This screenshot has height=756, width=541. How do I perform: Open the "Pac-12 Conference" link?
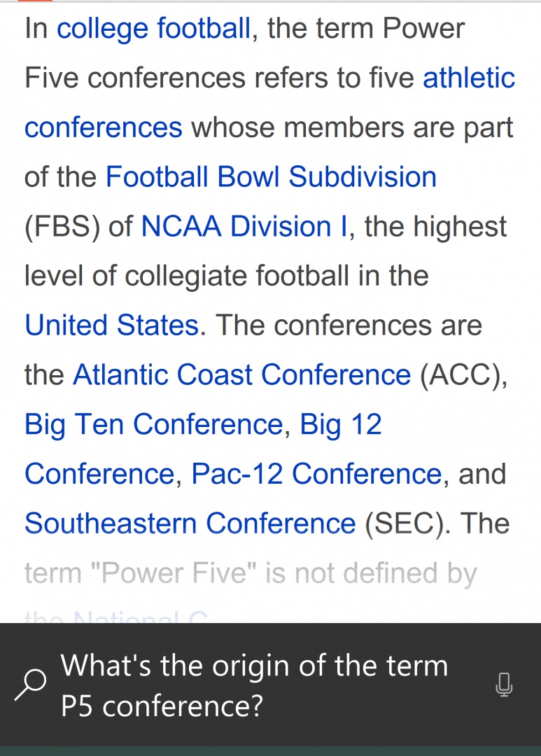coord(317,474)
